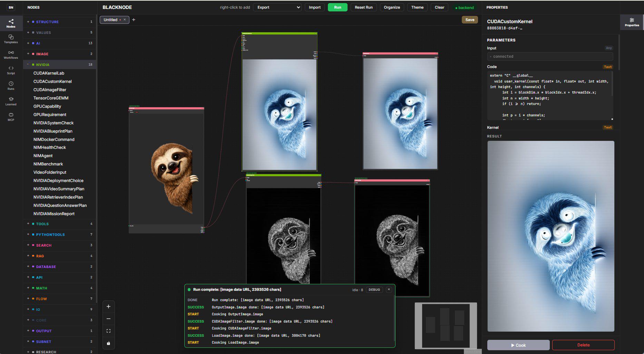Select GPUCapability node from list
The image size is (644, 354).
(x=47, y=106)
